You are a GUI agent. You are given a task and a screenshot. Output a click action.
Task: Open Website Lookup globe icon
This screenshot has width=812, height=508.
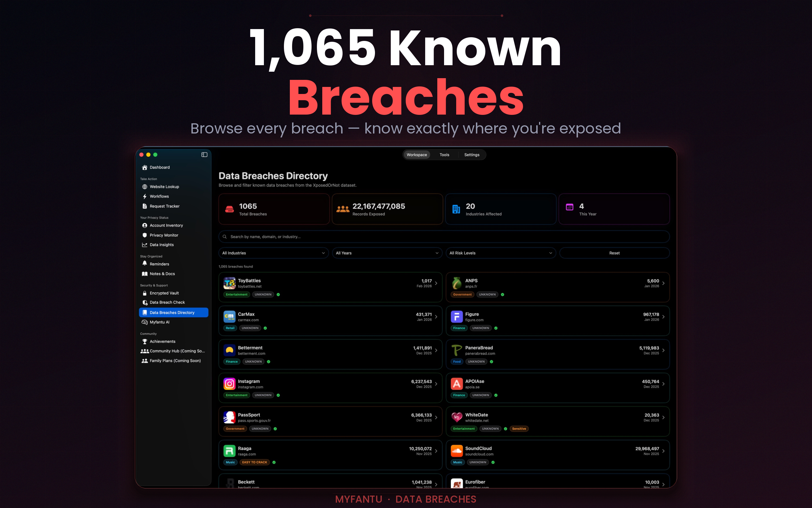point(145,187)
